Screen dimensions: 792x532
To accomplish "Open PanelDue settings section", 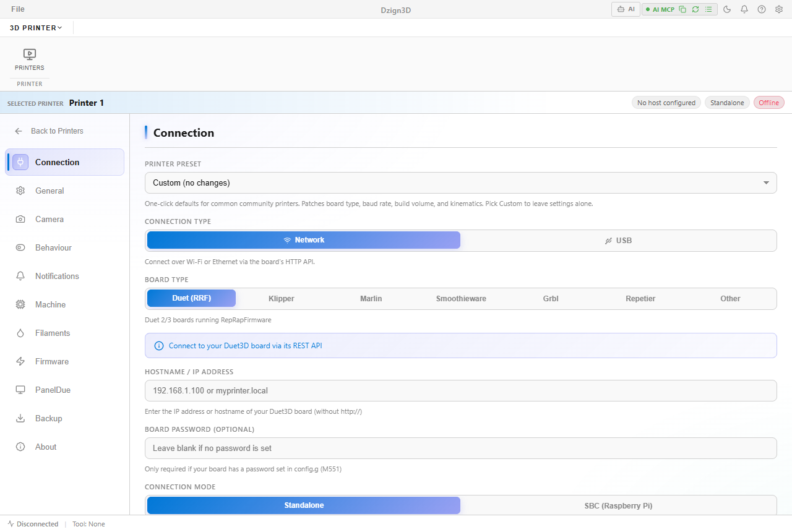I will point(64,390).
